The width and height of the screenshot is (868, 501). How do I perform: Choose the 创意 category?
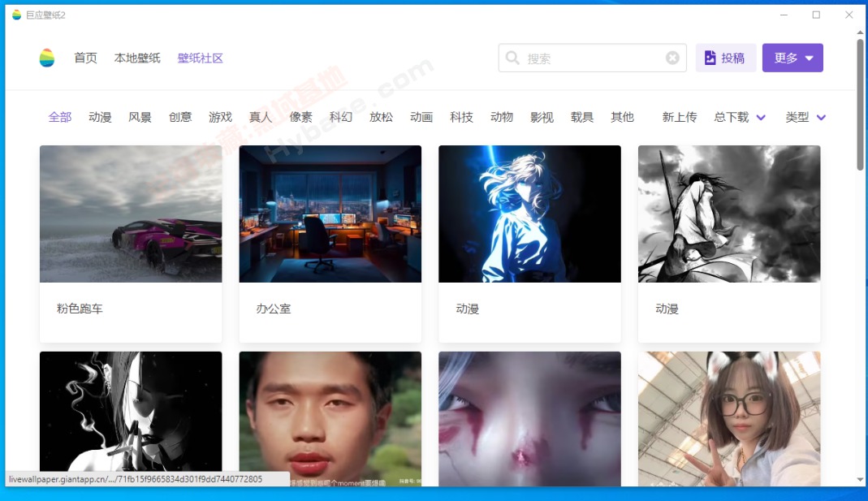pyautogui.click(x=180, y=118)
